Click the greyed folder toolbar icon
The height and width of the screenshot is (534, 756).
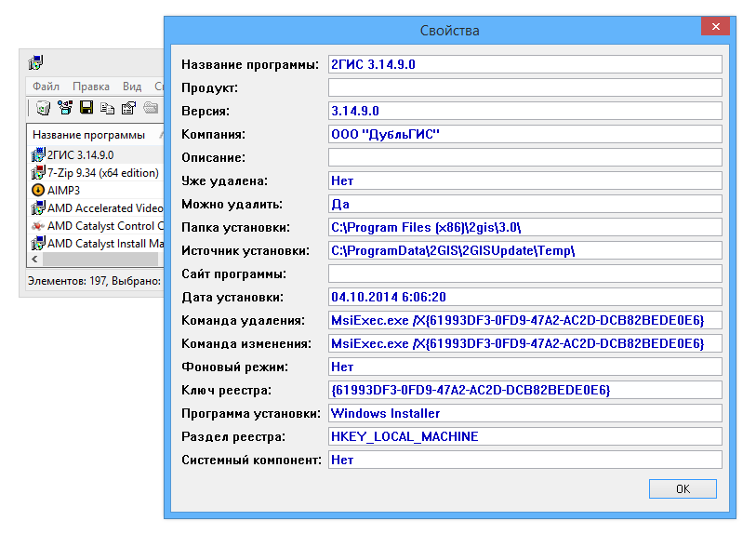(151, 108)
